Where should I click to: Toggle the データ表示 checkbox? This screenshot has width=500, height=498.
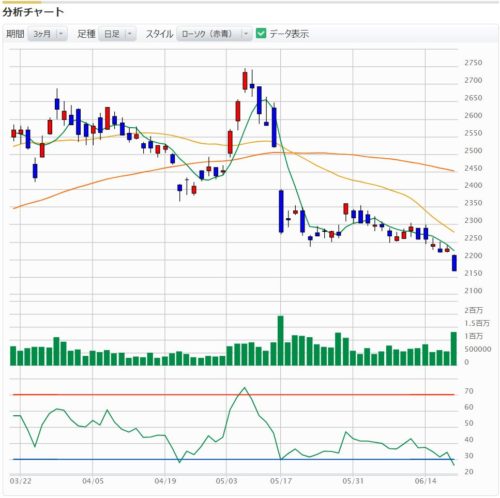pyautogui.click(x=261, y=33)
